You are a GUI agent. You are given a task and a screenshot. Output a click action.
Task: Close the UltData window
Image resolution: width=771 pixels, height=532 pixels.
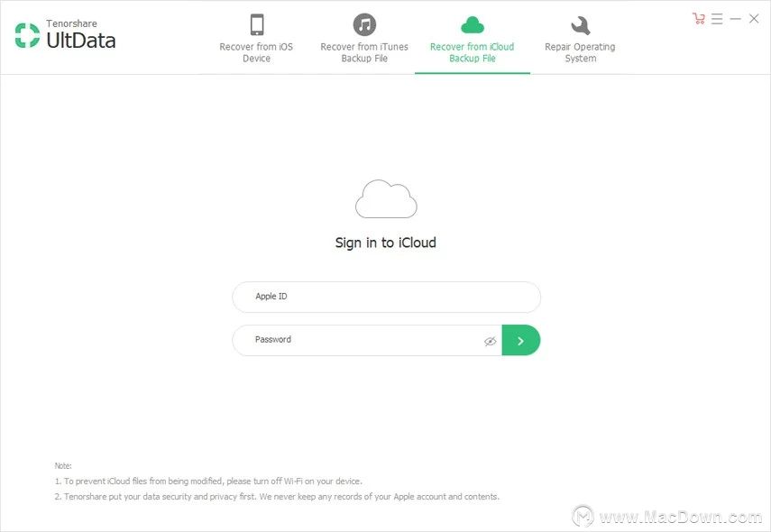(x=754, y=19)
